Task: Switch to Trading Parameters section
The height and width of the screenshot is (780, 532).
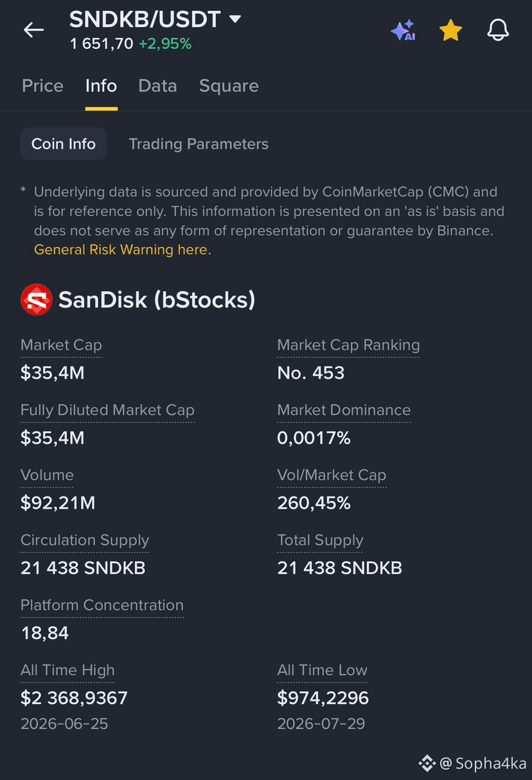Action: 199,144
